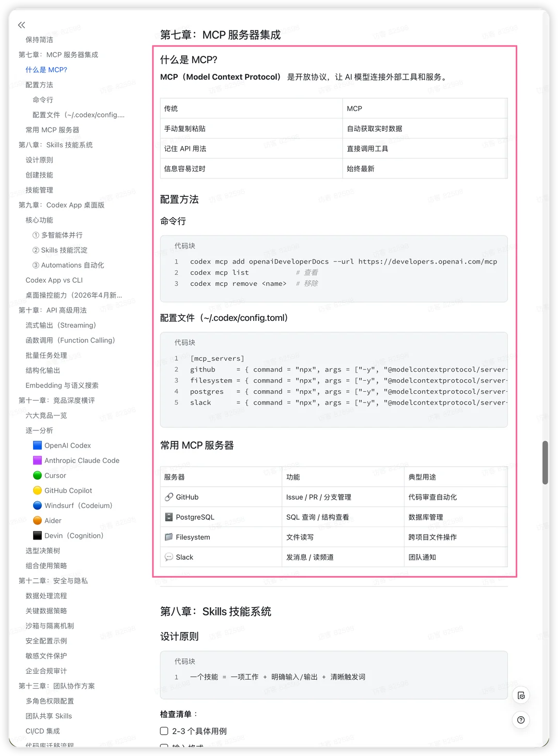
Task: Open 流式输出（Streaming）outline entry
Action: [61, 325]
